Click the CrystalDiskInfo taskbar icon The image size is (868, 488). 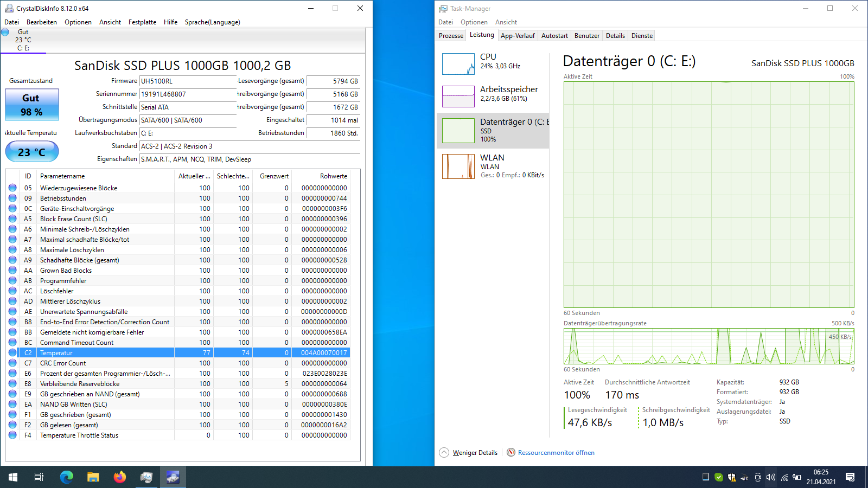[x=173, y=477]
